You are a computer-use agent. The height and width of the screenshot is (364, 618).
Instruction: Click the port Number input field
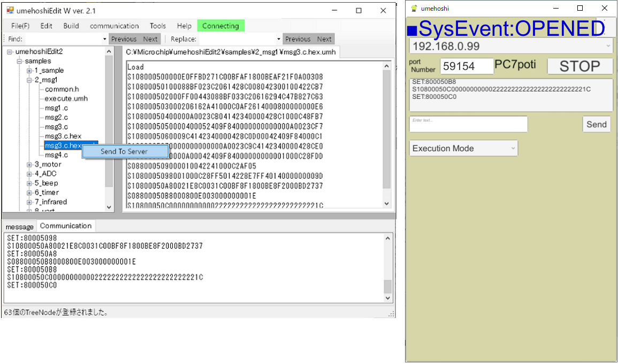[467, 66]
